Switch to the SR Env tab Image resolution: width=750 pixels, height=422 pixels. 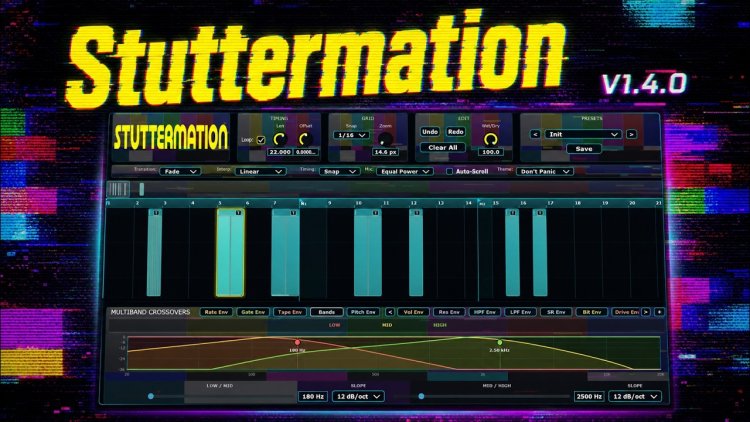[556, 312]
